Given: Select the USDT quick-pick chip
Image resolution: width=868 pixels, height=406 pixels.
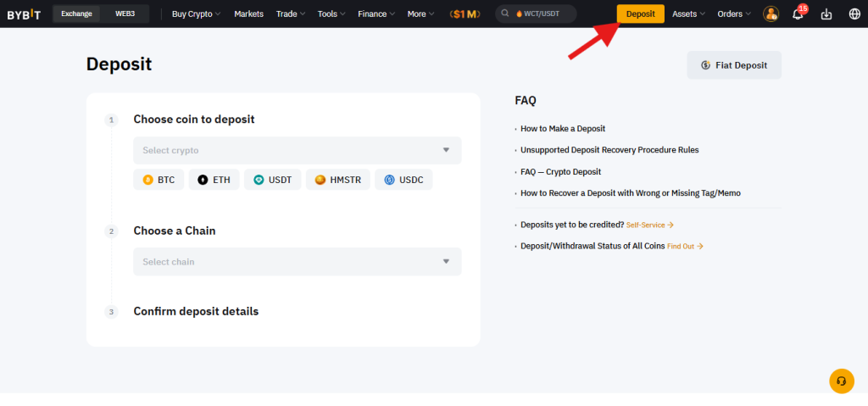Looking at the screenshot, I should 272,180.
